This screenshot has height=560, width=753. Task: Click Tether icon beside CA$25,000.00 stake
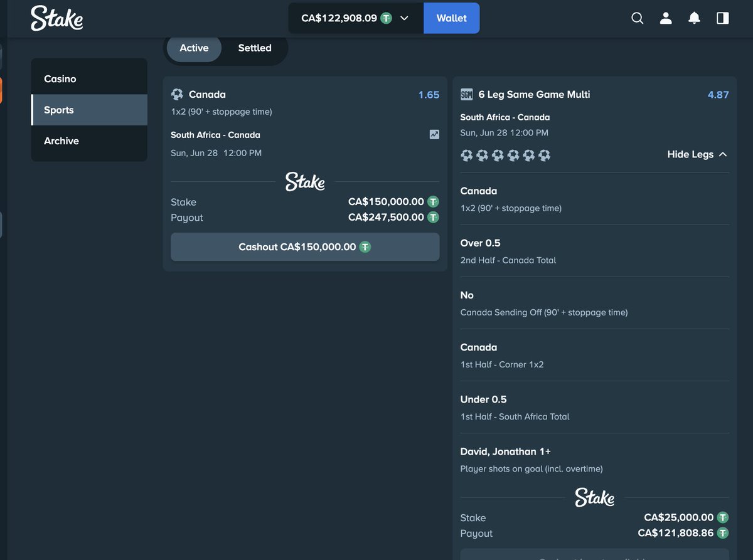point(723,518)
